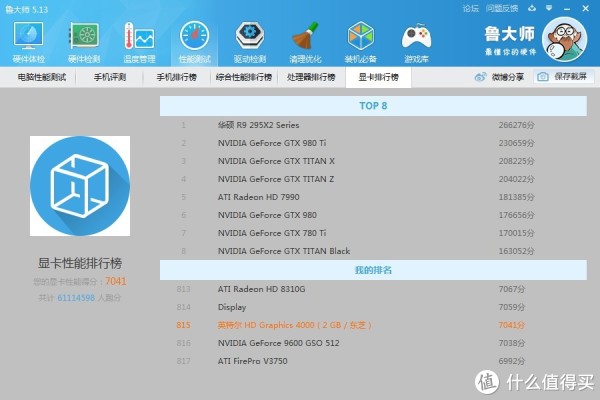Viewport: 600px width, 400px height.
Task: Select row NVIDIA GeForce GTX TITAN X
Action: click(x=373, y=161)
